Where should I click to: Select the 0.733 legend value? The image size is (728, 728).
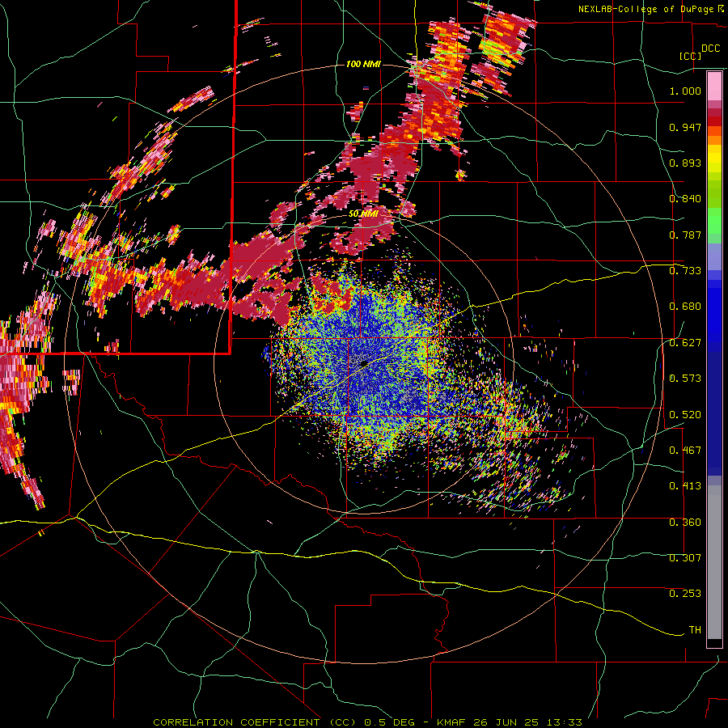point(685,271)
